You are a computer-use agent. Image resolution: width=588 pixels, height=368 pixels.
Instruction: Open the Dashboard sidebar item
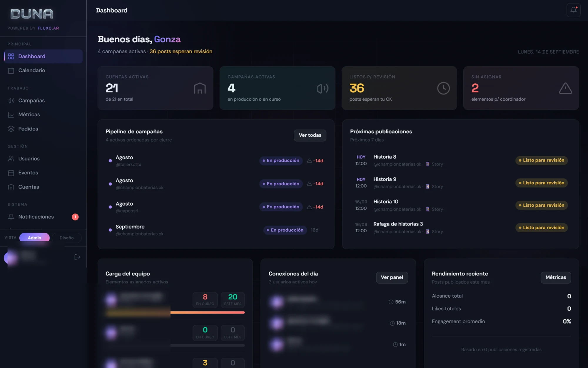(43, 56)
